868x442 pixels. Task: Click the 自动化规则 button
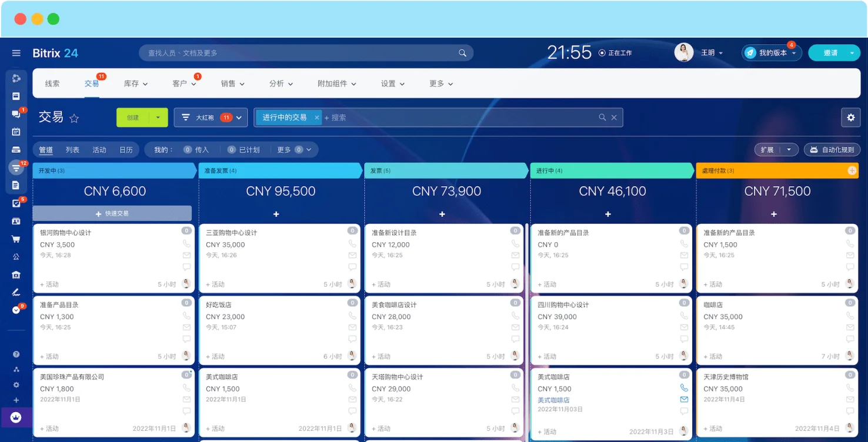pyautogui.click(x=832, y=150)
